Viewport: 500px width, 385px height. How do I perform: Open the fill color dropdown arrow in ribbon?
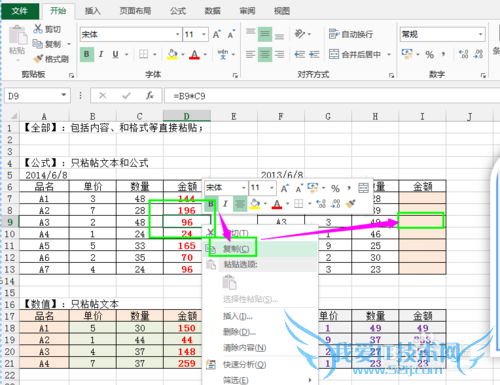click(x=183, y=54)
